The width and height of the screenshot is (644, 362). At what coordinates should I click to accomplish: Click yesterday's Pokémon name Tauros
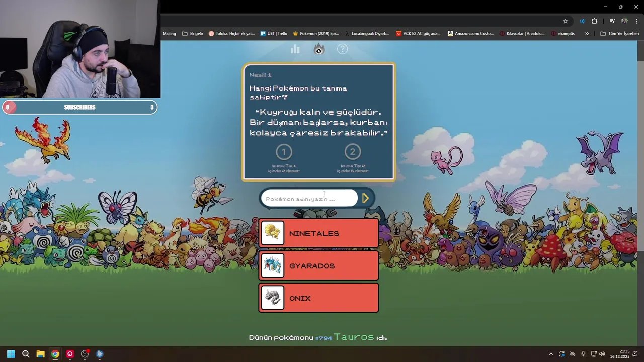point(354,337)
